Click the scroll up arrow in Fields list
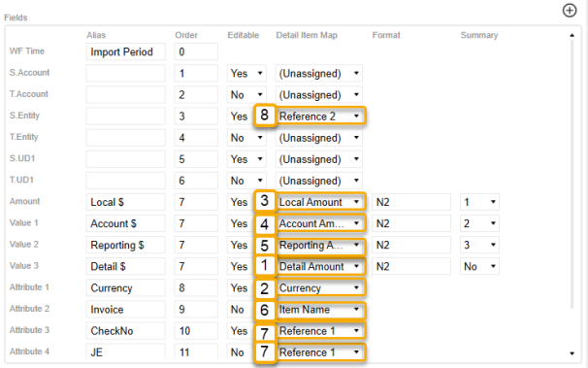 click(572, 35)
